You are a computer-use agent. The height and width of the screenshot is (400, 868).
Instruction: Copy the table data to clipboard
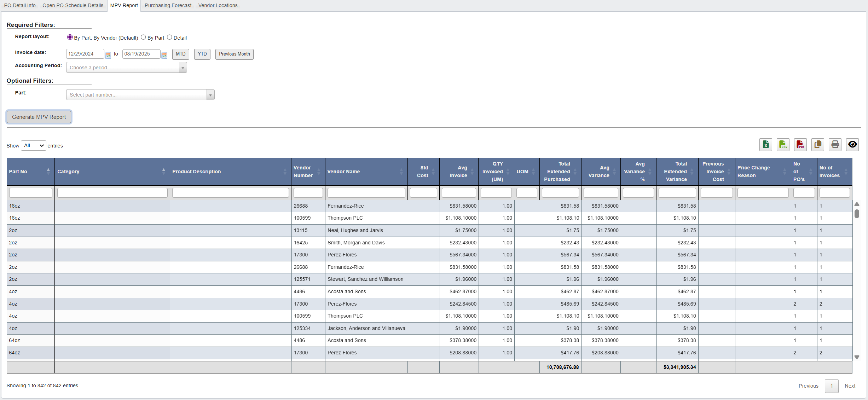[817, 145]
